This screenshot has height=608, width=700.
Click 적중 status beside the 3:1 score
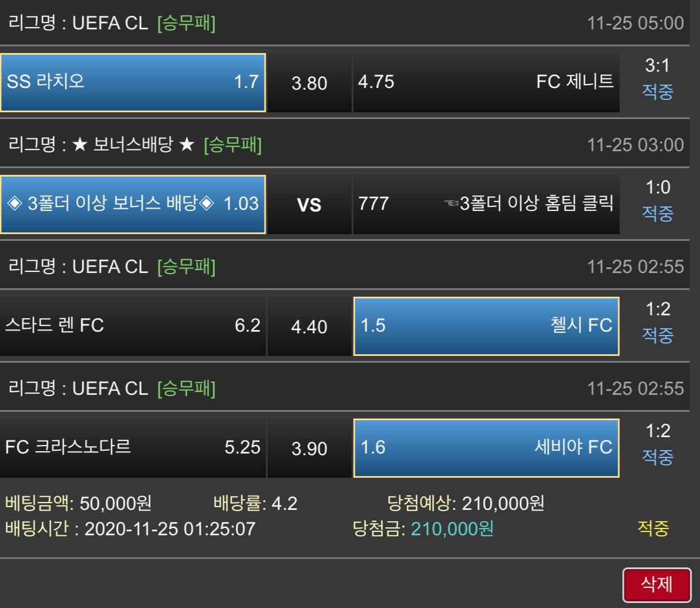(x=658, y=91)
